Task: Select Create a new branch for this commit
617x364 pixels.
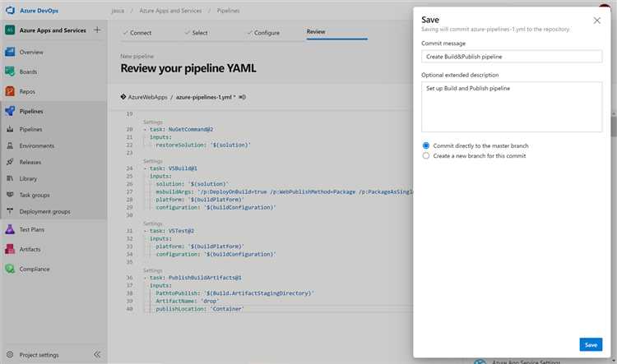Action: [426, 155]
